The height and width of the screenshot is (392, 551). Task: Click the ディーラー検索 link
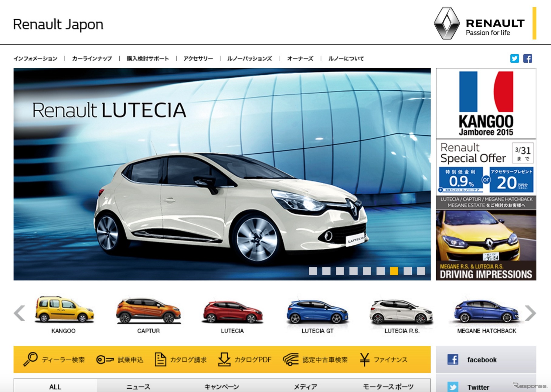(x=63, y=360)
